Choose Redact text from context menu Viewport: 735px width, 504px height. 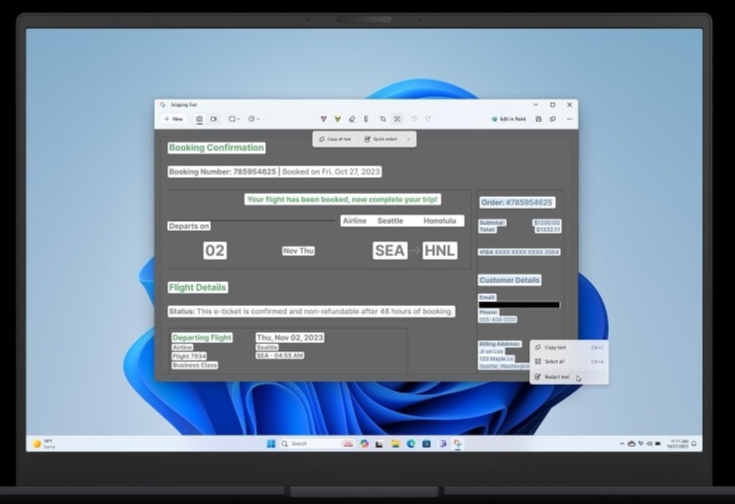pos(557,376)
